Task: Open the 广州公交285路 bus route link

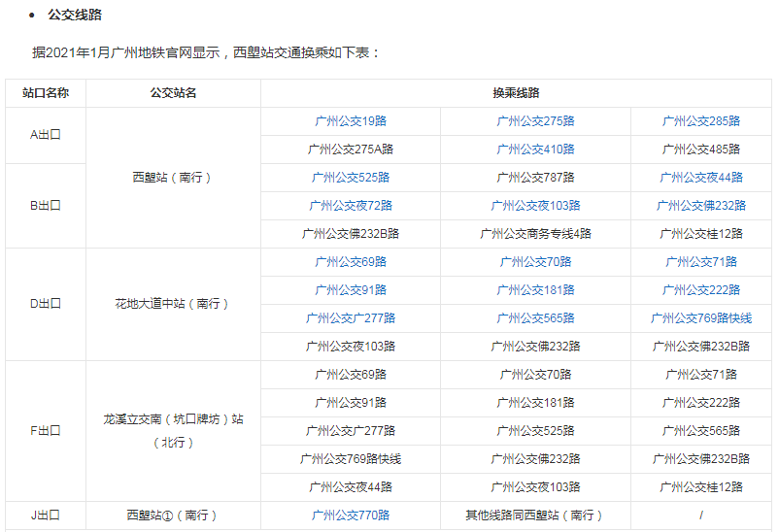Action: coord(700,121)
